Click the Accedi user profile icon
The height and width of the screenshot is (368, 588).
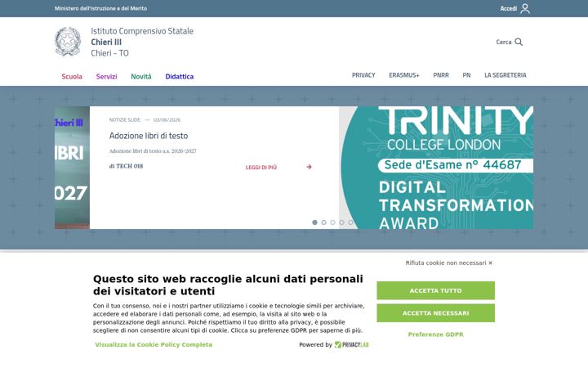[525, 8]
